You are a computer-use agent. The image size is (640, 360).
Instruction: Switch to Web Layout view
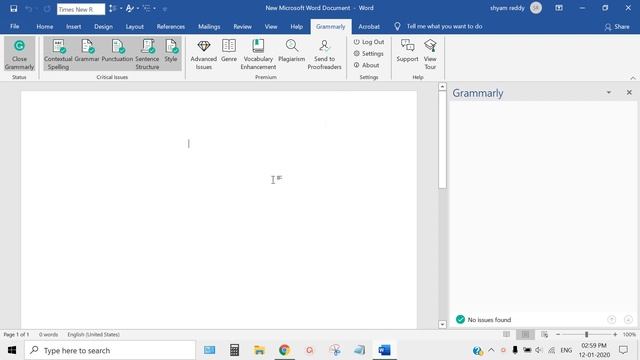point(544,334)
